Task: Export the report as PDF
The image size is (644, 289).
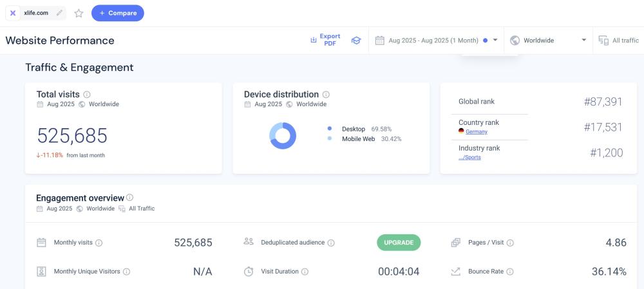Action: [325, 40]
